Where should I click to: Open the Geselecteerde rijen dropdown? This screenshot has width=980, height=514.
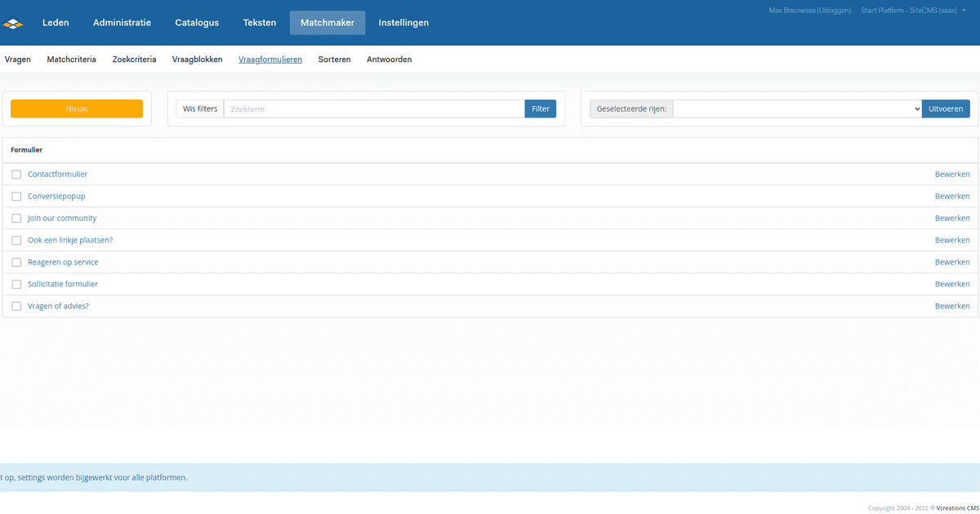(796, 108)
